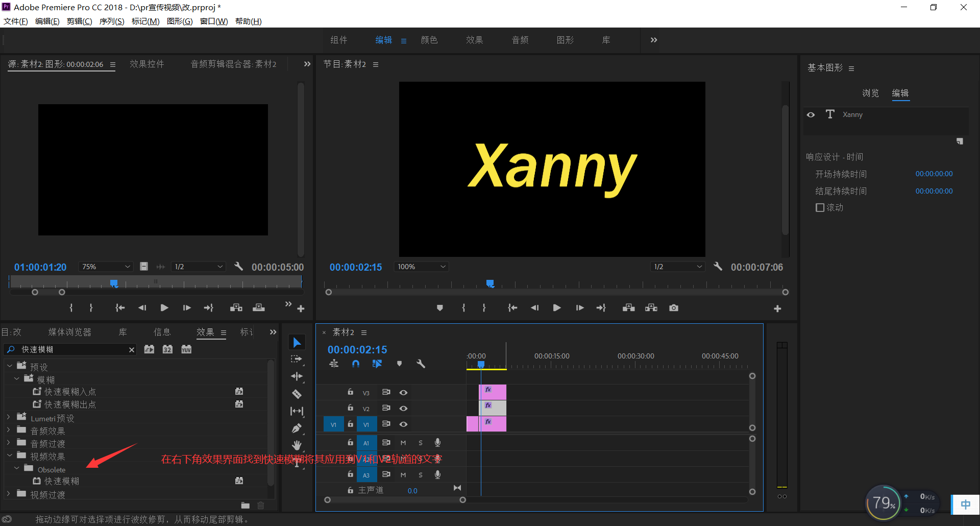Hide the V2 track output eye
The width and height of the screenshot is (980, 526).
[403, 408]
